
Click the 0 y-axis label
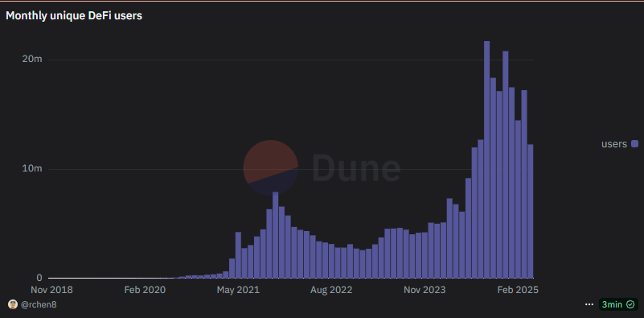pos(39,278)
